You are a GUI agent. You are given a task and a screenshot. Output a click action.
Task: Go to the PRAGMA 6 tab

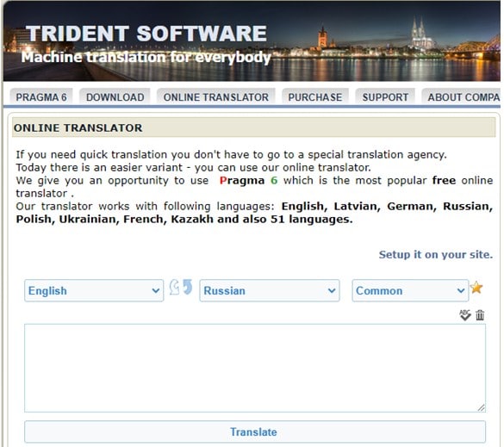pos(41,97)
